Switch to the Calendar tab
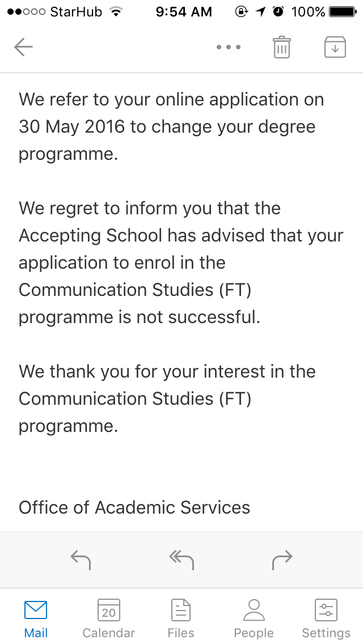 pos(108,617)
